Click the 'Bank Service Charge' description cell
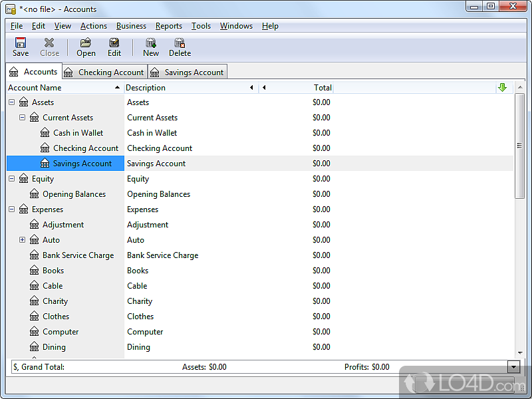The height and width of the screenshot is (399, 532). coord(162,255)
